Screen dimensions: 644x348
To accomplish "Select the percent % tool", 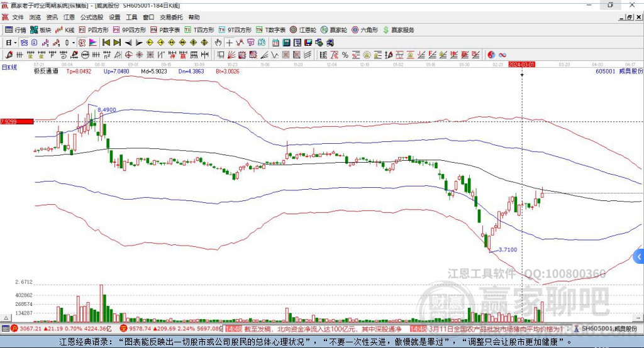I will [x=345, y=55].
